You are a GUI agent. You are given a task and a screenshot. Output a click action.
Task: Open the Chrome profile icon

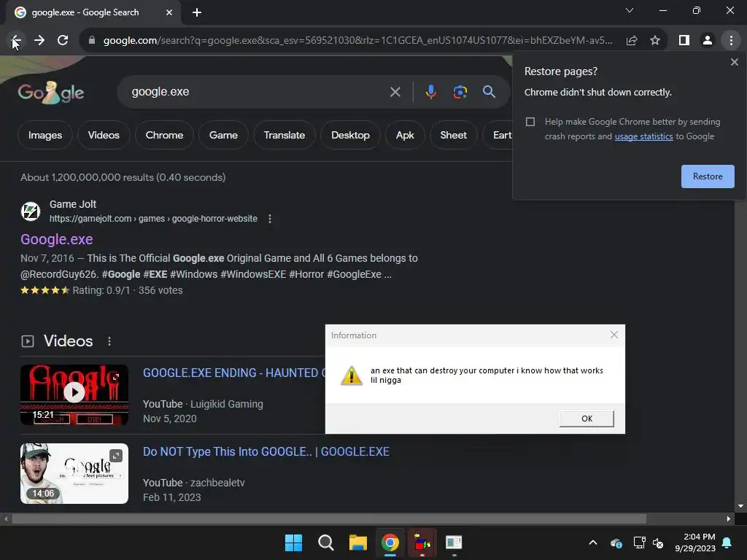pos(708,41)
